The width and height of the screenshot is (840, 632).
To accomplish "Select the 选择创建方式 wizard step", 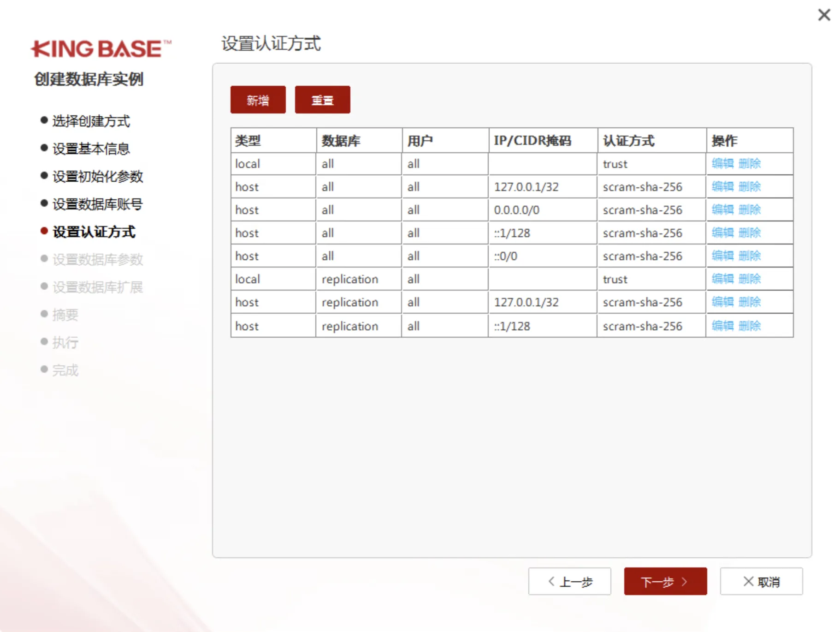I will [91, 121].
